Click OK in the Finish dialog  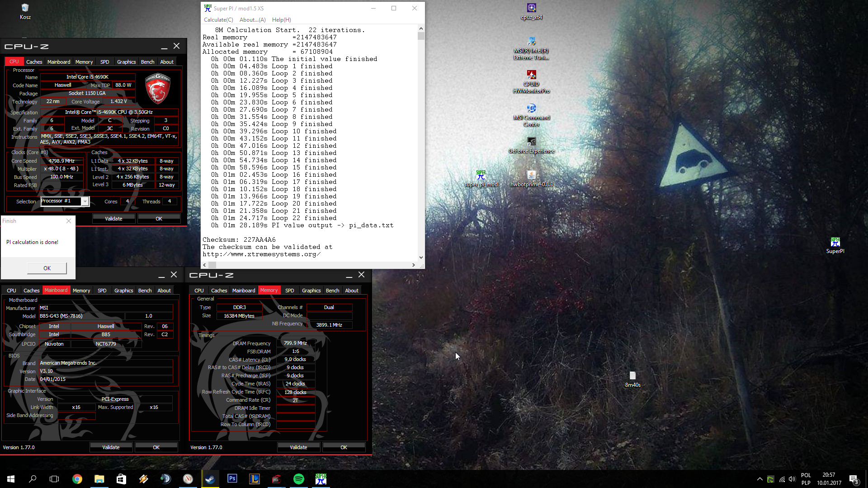47,268
